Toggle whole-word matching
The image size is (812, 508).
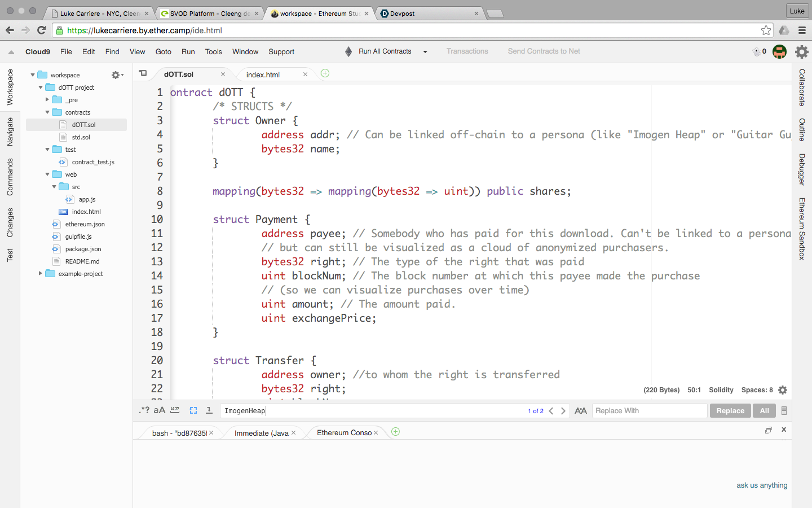(x=175, y=410)
